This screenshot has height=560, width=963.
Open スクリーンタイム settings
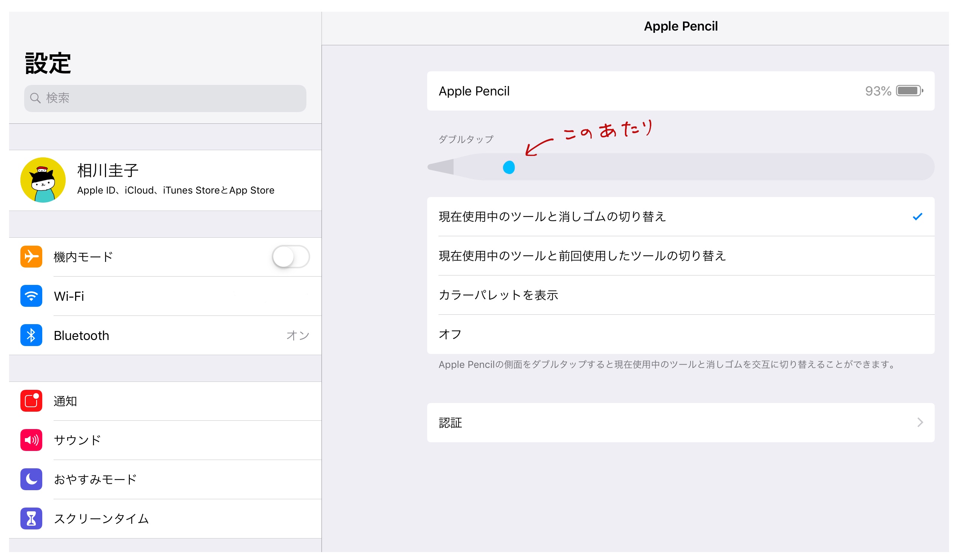click(x=165, y=519)
